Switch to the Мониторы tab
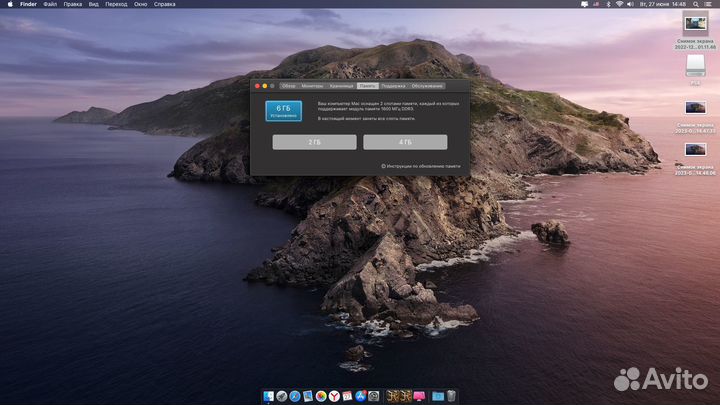 tap(312, 86)
